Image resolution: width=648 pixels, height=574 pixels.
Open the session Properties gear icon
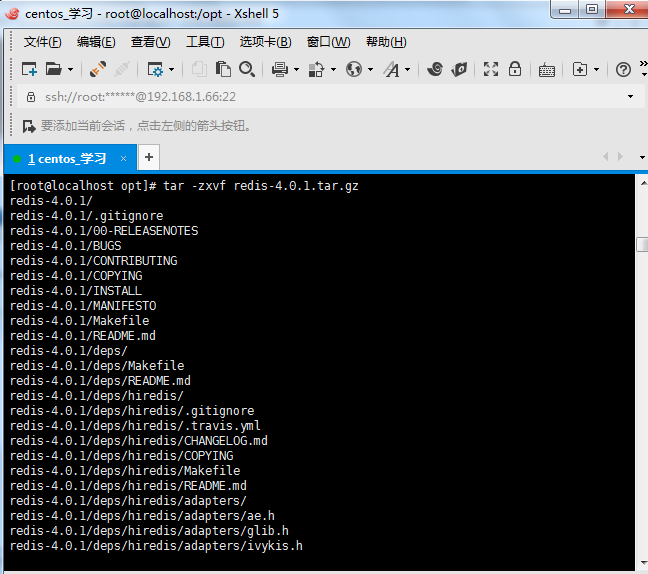pyautogui.click(x=155, y=69)
